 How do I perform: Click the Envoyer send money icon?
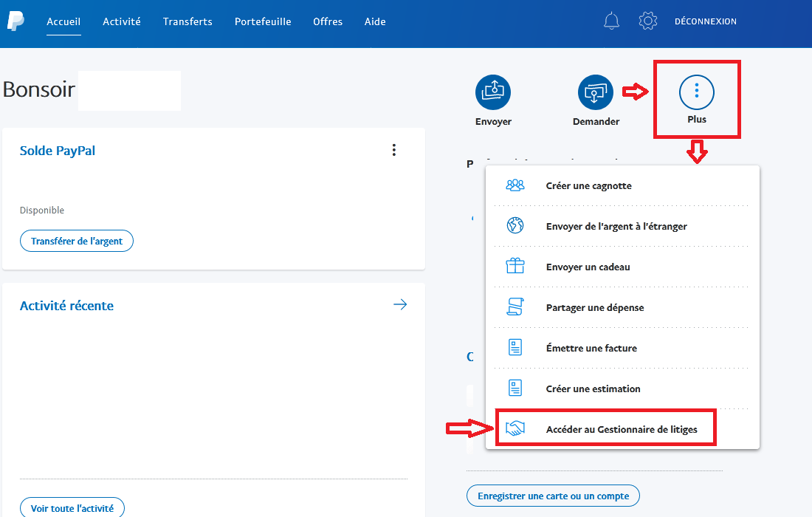point(493,92)
